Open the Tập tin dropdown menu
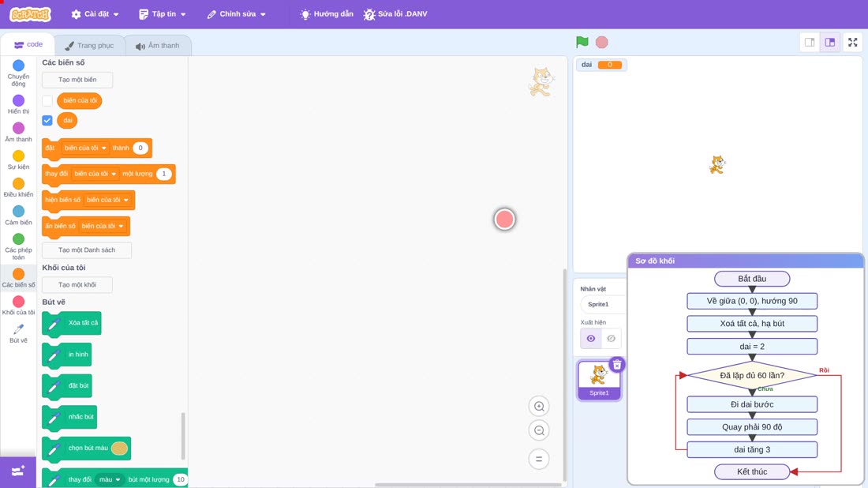 point(163,14)
